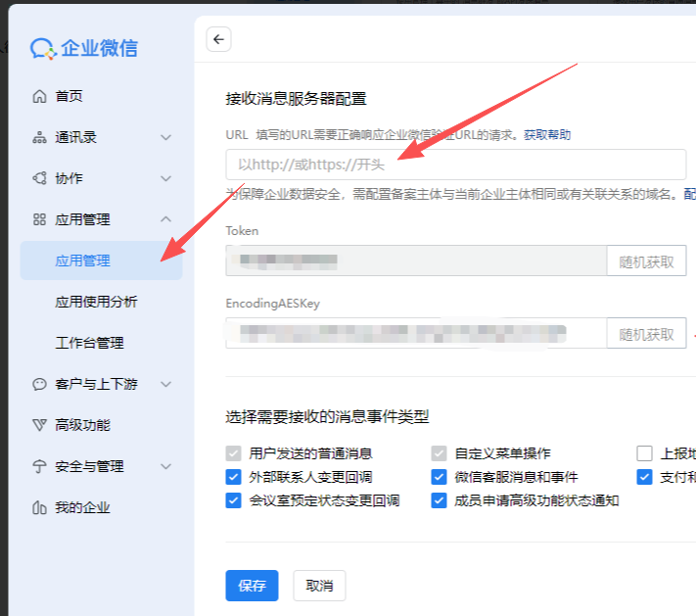Uncheck the 支付 checkbox at the right edge
Image resolution: width=696 pixels, height=616 pixels.
644,477
